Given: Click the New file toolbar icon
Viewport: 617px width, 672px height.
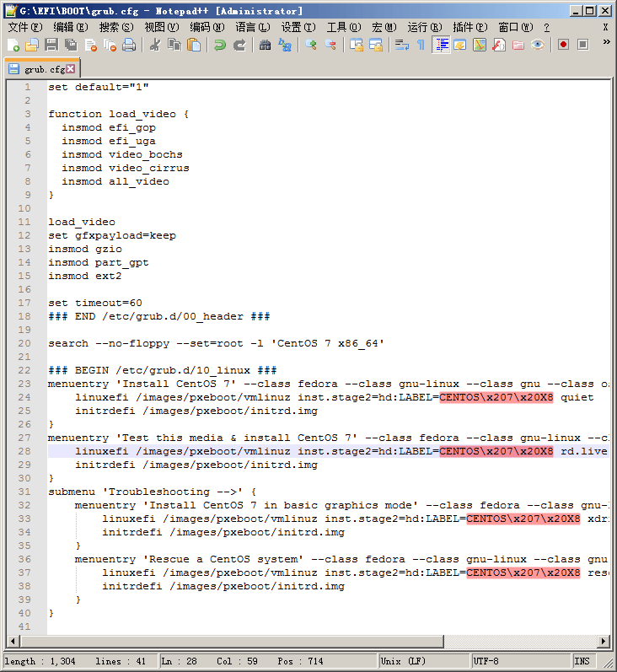Looking at the screenshot, I should (13, 45).
